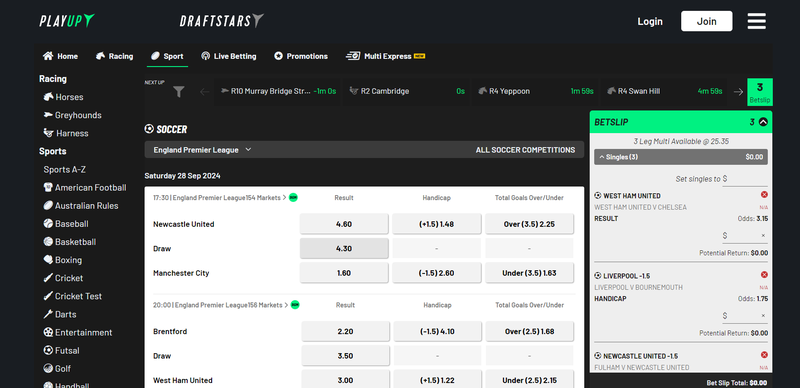Select Boxing in sports list
This screenshot has width=800, height=388.
(63, 260)
